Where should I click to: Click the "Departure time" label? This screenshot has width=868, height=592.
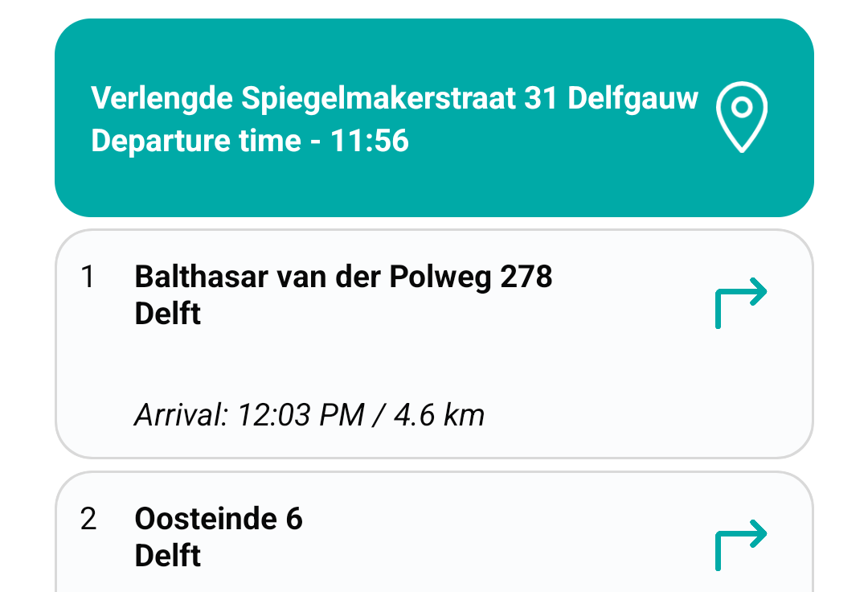tap(195, 141)
